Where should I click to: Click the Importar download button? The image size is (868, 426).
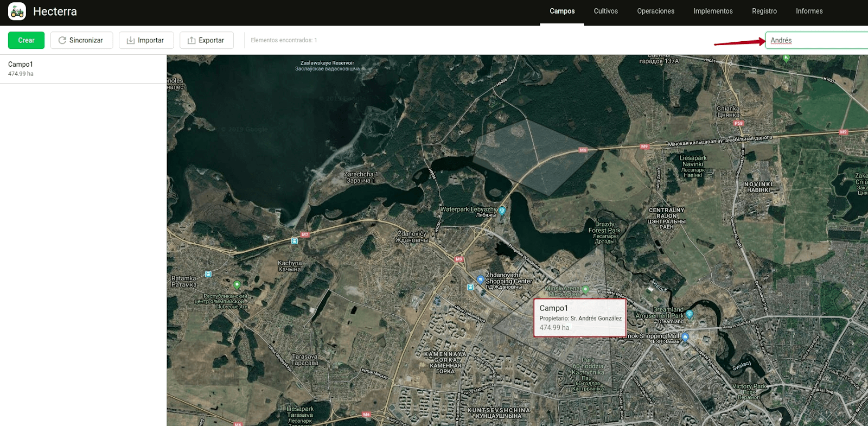(x=146, y=40)
